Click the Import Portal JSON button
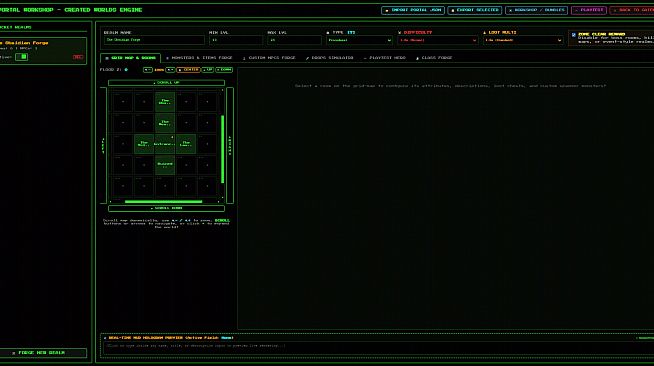 (413, 10)
